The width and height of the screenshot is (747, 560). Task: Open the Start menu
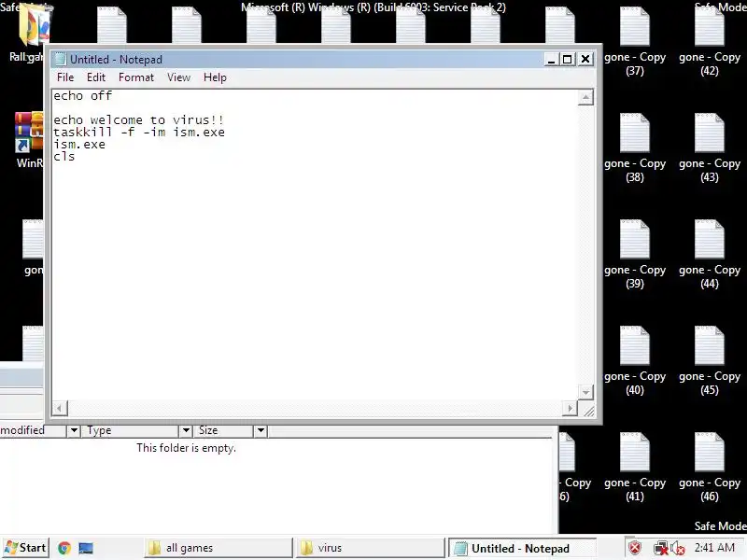tap(25, 548)
